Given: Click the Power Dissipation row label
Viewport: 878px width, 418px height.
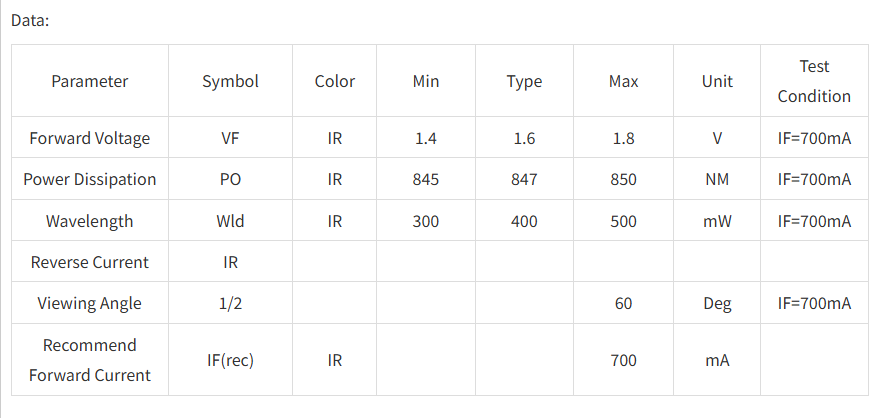Looking at the screenshot, I should pos(90,180).
